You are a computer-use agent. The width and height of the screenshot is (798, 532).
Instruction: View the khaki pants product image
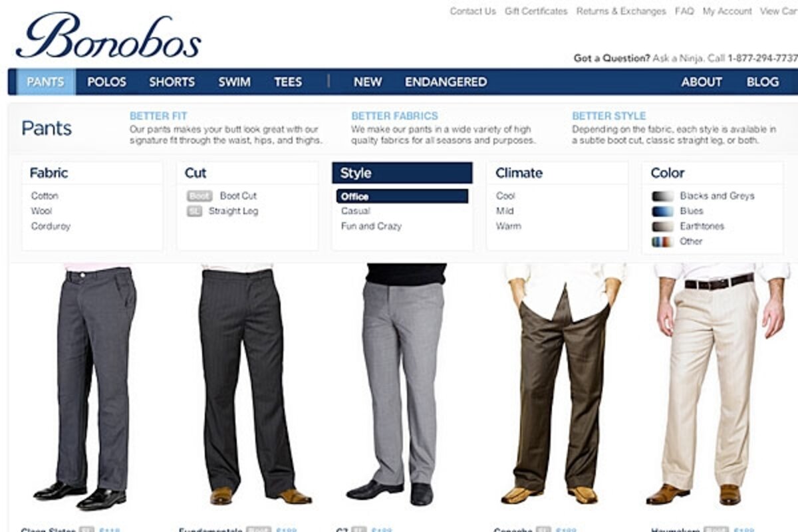tap(712, 384)
